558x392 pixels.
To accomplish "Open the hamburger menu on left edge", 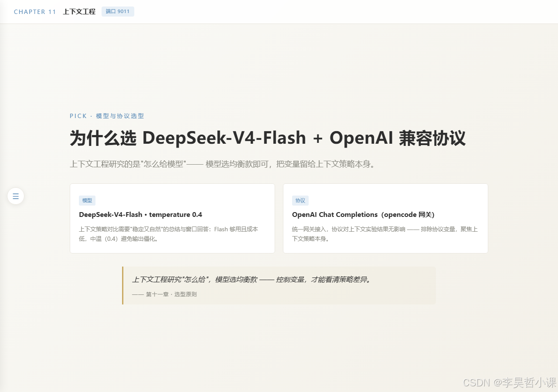I will 16,196.
